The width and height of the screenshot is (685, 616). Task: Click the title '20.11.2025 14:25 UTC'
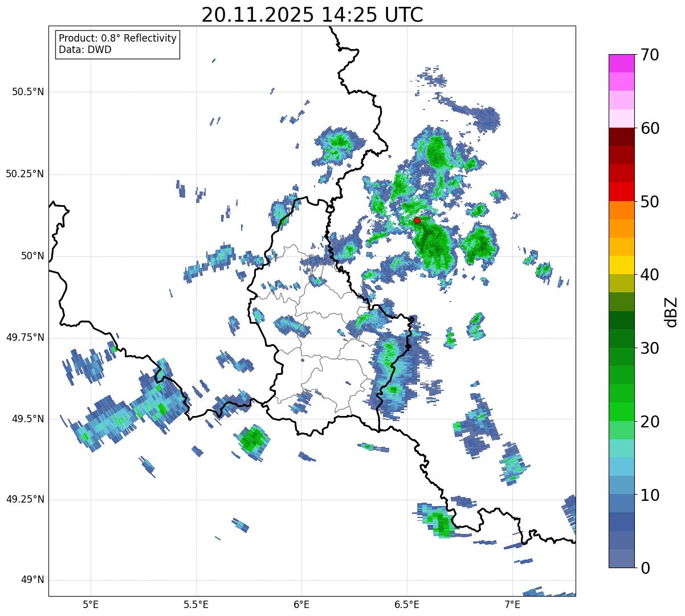coord(312,14)
